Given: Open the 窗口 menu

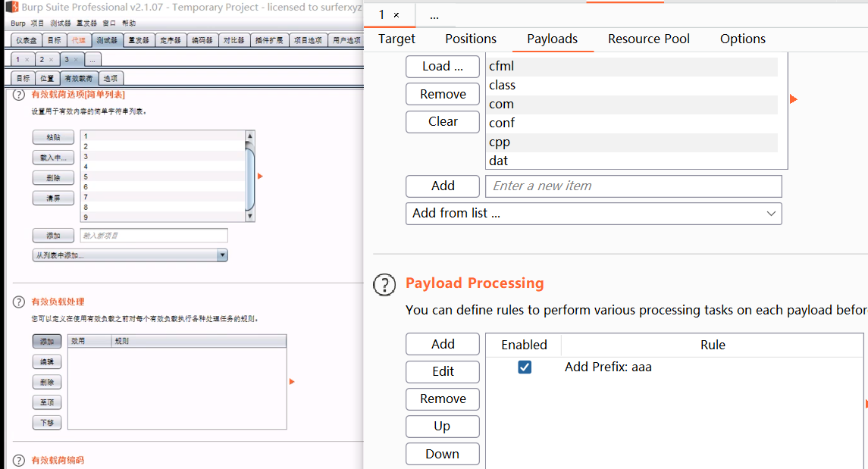Looking at the screenshot, I should point(109,23).
